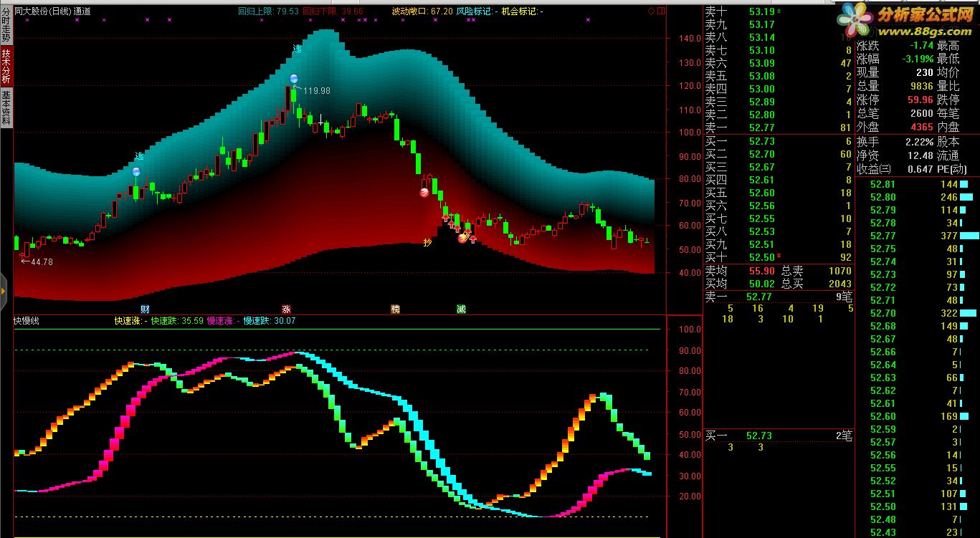This screenshot has height=538, width=980.
Task: Click the blue ball marker at 119.98 peak
Action: tap(292, 79)
